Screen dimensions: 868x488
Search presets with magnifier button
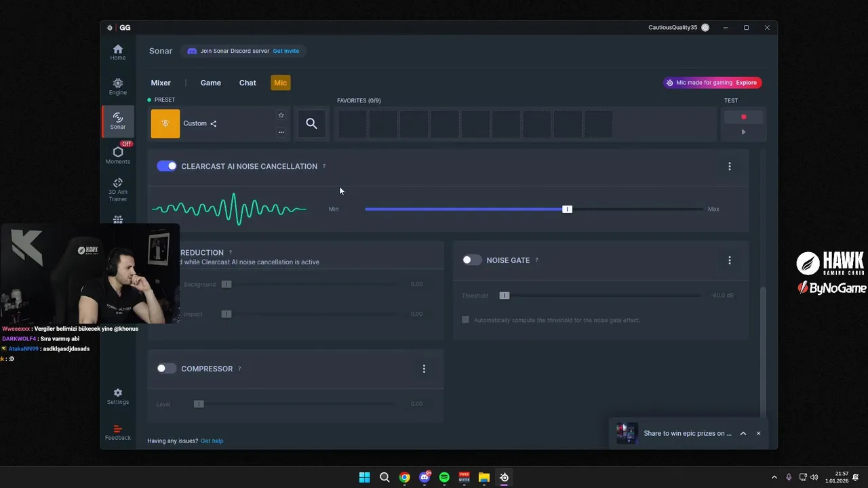[x=311, y=123]
